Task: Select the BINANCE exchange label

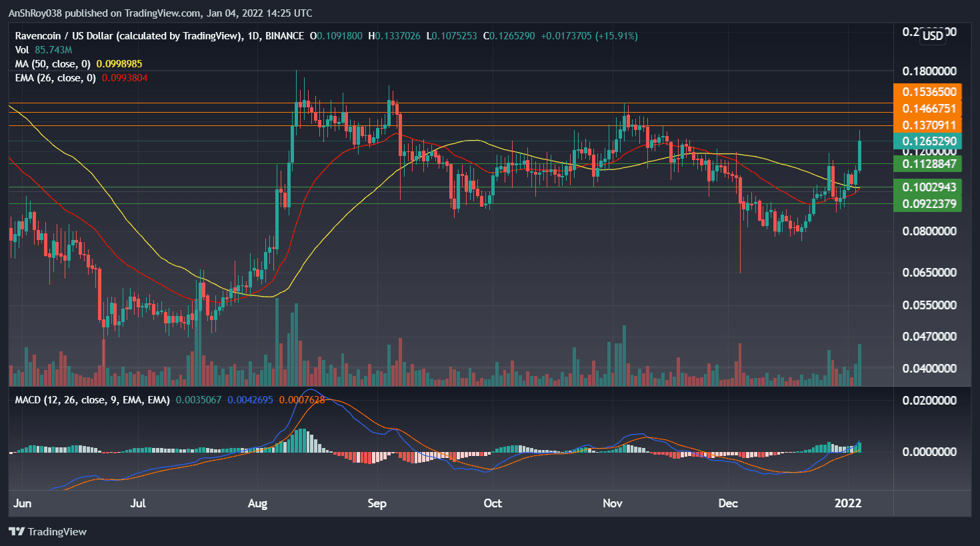Action: pos(286,36)
